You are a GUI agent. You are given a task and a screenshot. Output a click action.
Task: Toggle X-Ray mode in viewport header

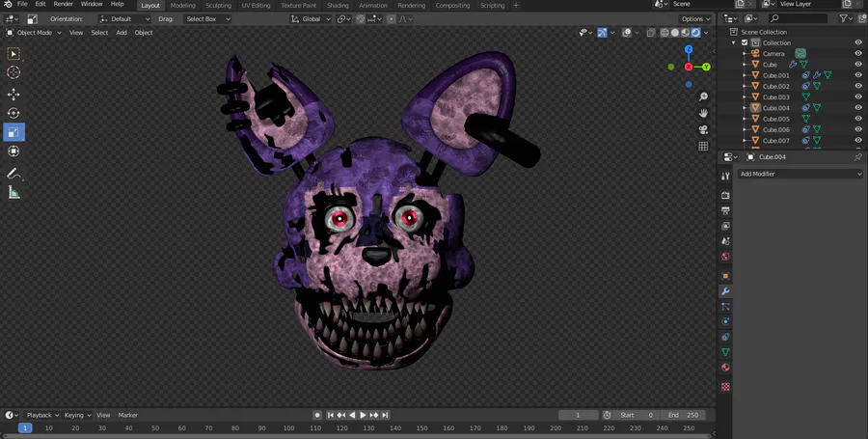(651, 33)
